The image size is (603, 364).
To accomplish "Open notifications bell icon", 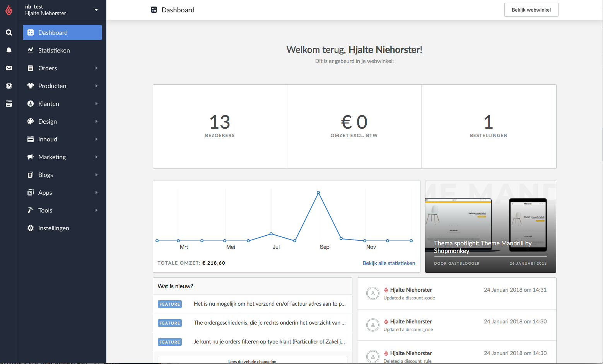I will (x=9, y=50).
